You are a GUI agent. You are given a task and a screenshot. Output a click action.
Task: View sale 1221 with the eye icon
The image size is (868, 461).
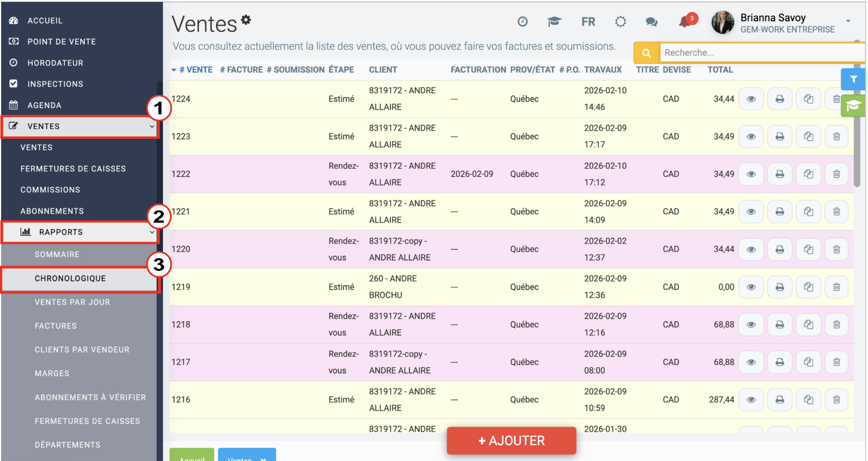click(x=751, y=212)
